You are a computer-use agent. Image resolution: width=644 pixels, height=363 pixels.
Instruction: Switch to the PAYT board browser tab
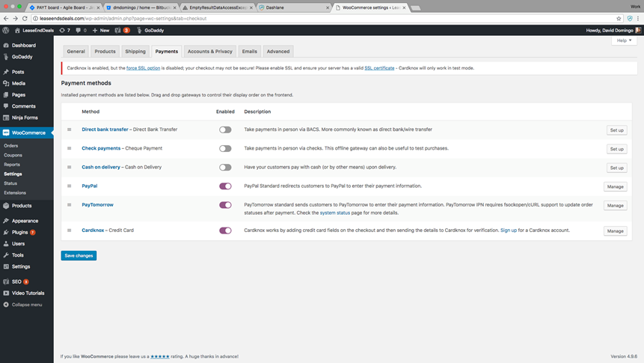[65, 7]
